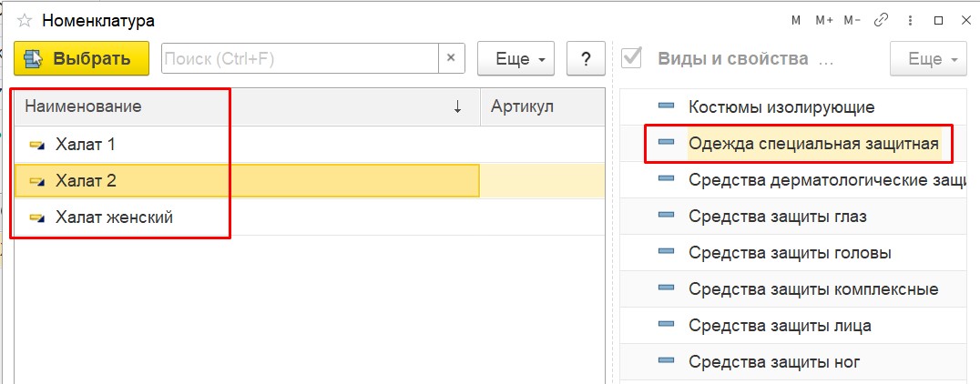Screen dimensions: 980x384
Task: Click the M- memory subtract button
Action: pos(852,21)
